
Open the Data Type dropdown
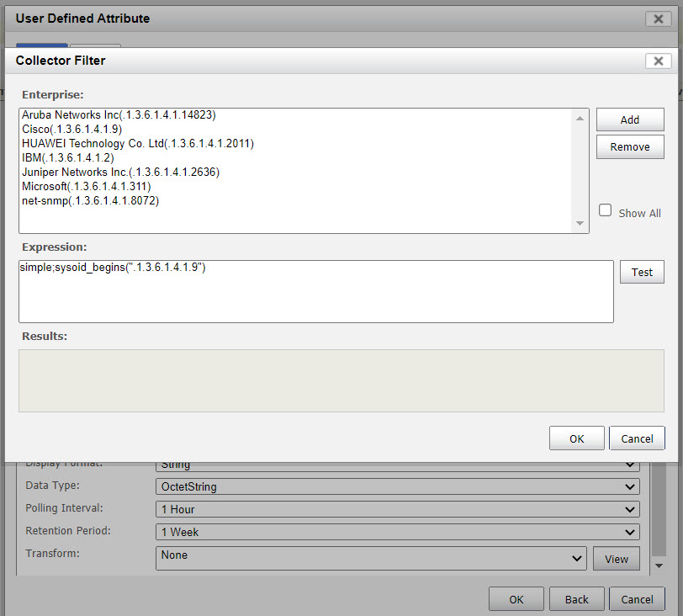point(398,486)
